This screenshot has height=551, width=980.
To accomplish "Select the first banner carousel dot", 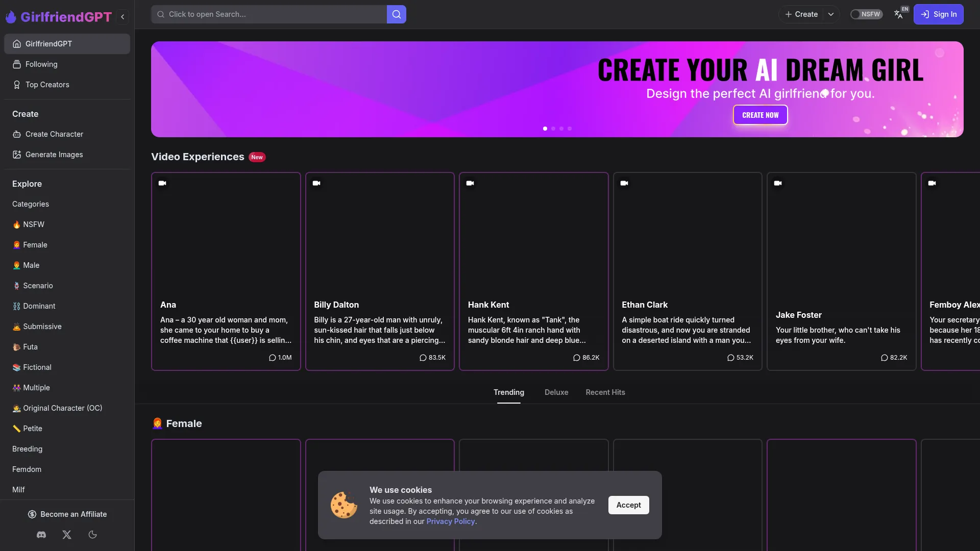I will click(x=545, y=129).
